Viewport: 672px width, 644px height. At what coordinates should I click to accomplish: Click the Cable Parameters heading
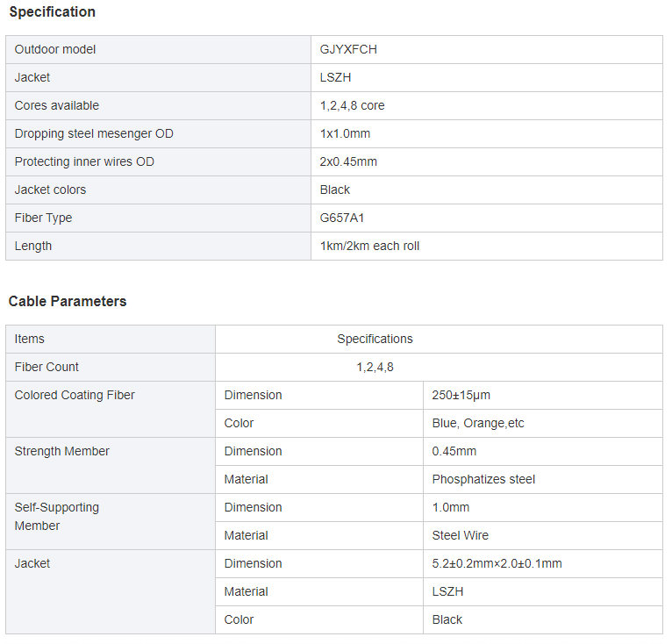point(68,302)
